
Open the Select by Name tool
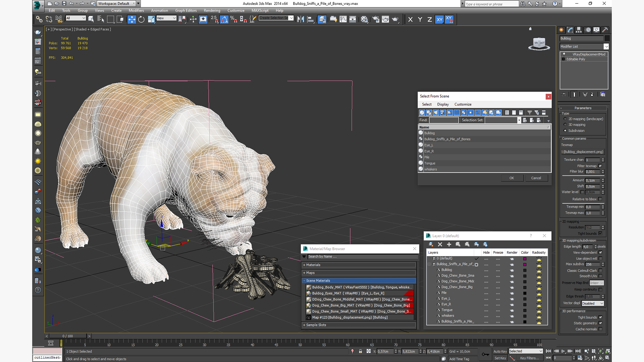[x=100, y=19]
